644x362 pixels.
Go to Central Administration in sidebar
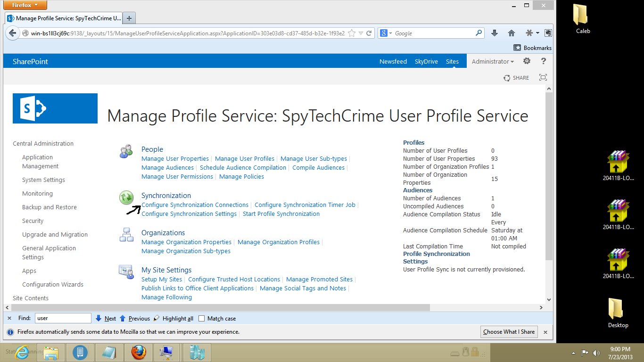pos(43,143)
